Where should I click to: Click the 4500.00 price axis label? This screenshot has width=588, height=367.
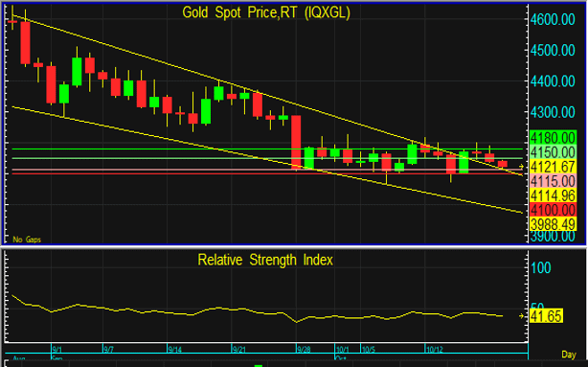(x=553, y=50)
